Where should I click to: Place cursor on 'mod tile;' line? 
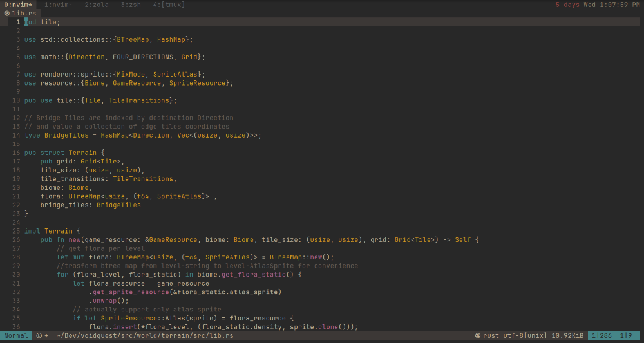pos(43,22)
